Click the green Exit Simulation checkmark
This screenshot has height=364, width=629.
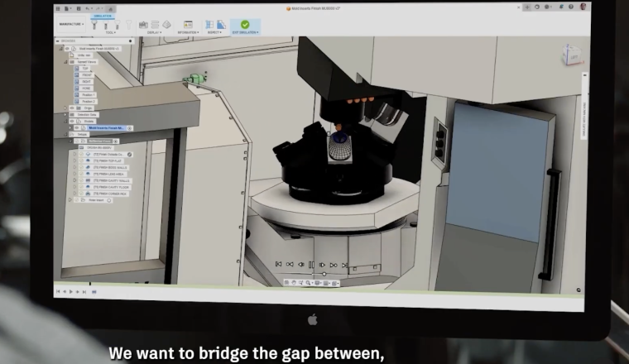point(245,25)
